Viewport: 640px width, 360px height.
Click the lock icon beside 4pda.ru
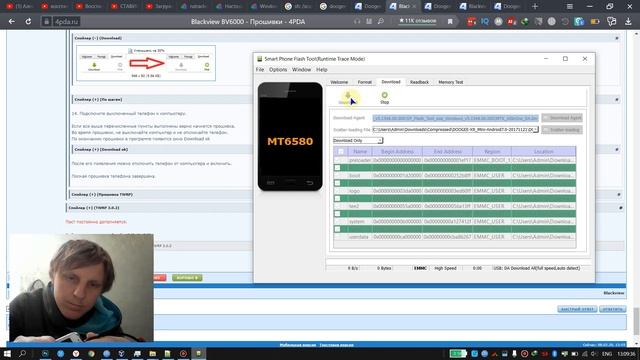coord(47,21)
